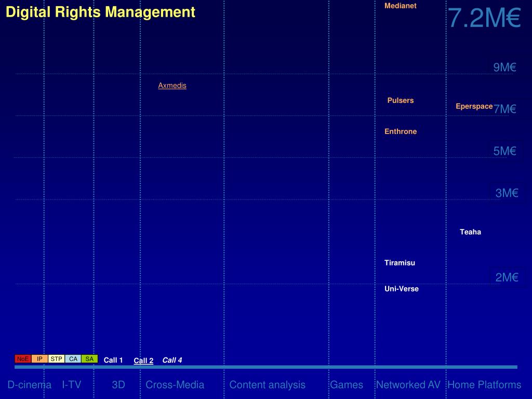Select the orange IP legend swatch
Viewport: 532px width, 399px height.
pyautogui.click(x=39, y=359)
